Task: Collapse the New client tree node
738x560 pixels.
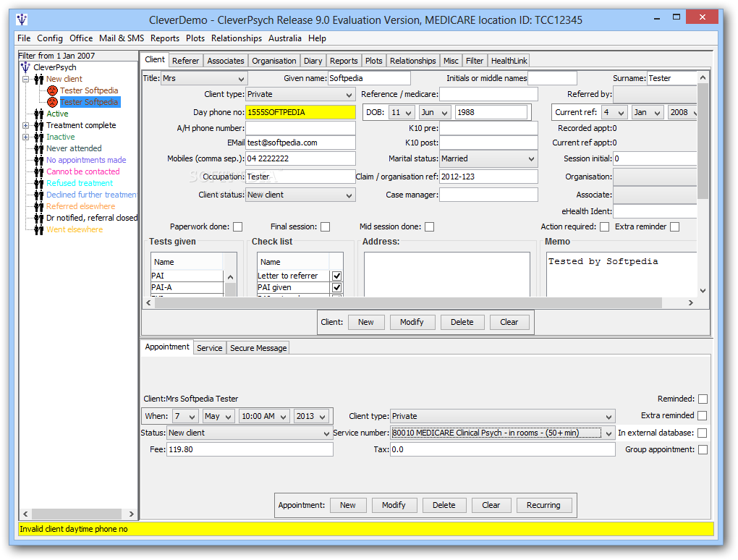Action: tap(26, 79)
